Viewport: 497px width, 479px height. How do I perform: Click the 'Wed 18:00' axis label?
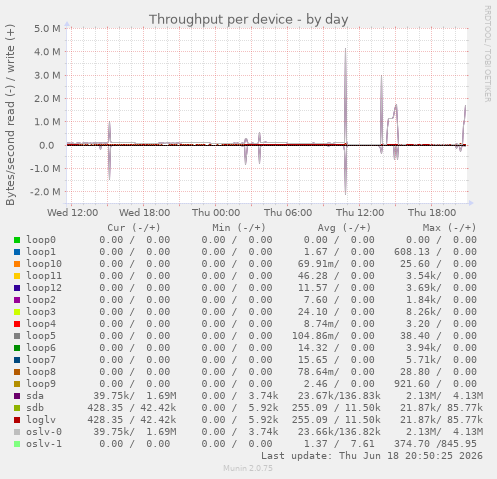coord(144,213)
